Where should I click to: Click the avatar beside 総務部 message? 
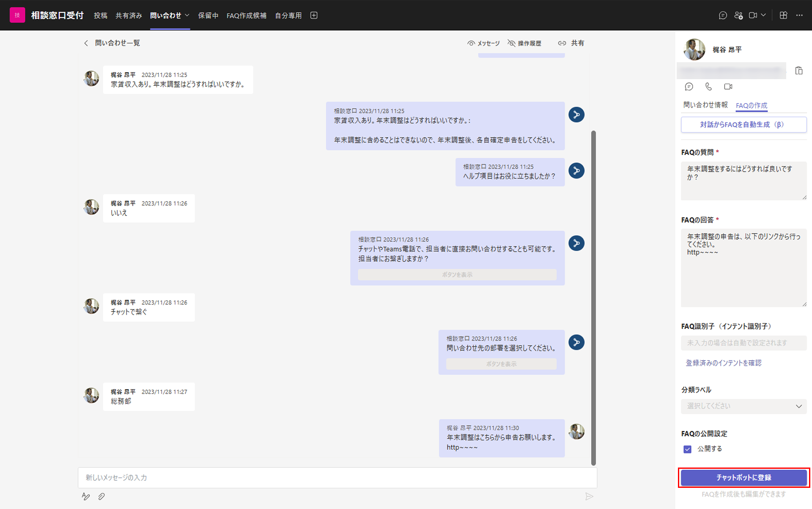tap(91, 395)
